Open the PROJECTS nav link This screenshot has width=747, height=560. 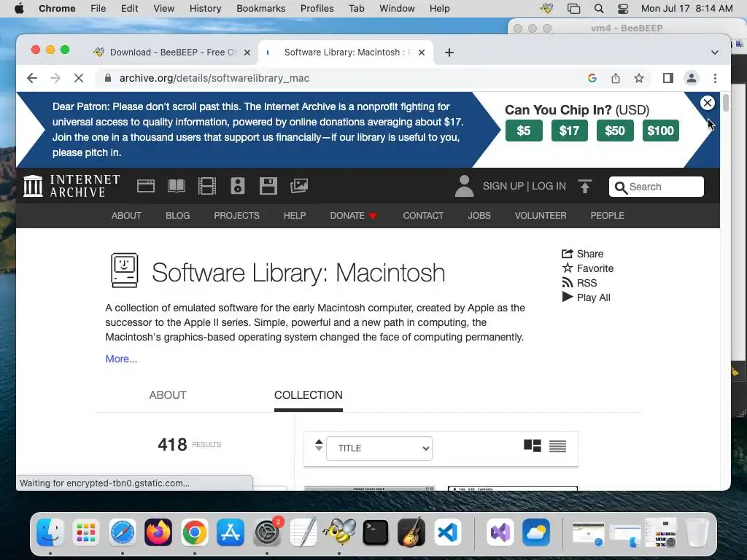[237, 216]
